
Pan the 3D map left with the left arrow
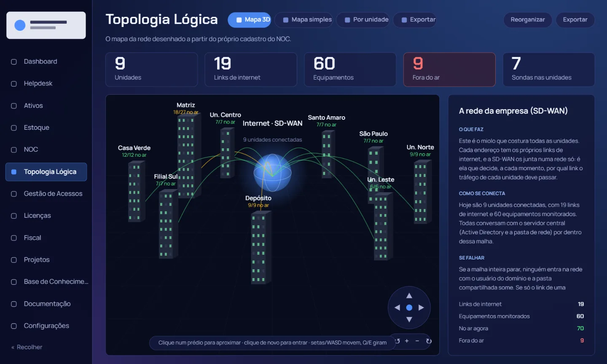[397, 308]
